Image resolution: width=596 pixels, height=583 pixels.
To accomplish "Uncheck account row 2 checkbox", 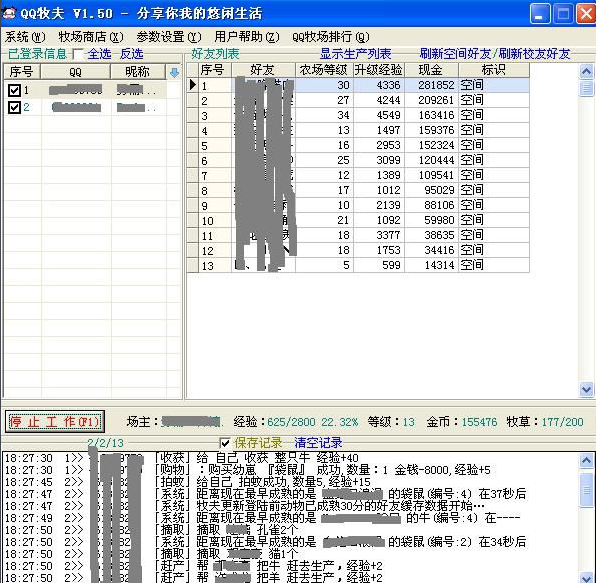I will click(x=14, y=108).
